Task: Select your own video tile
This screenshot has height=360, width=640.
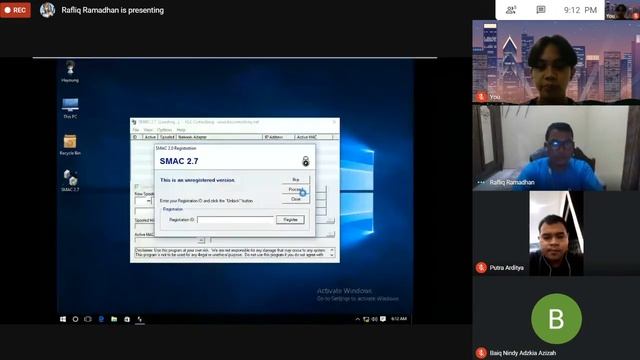Action: click(x=556, y=62)
